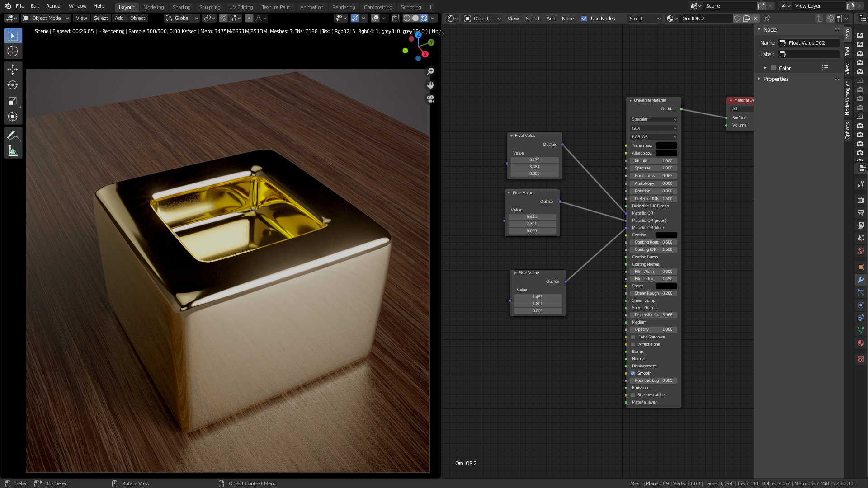The image size is (868, 488).
Task: Toggle camera view icon in viewport
Action: pos(430,99)
